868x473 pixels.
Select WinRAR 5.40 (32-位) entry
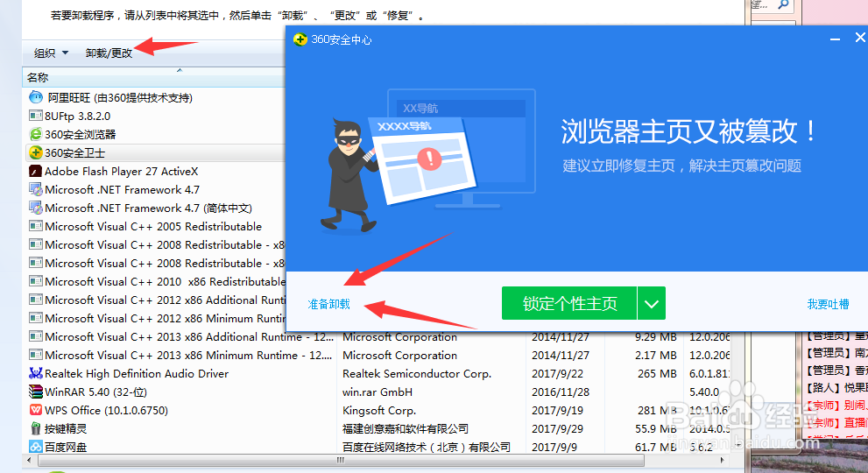coord(95,392)
